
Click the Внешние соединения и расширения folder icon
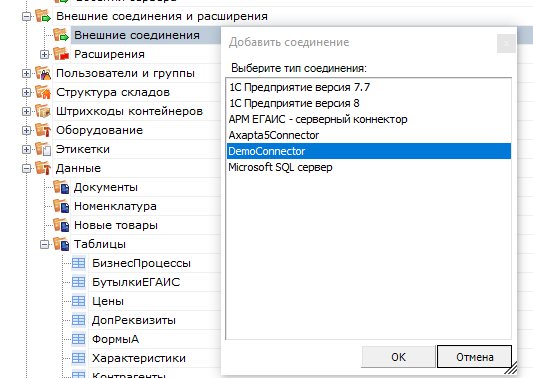43,16
